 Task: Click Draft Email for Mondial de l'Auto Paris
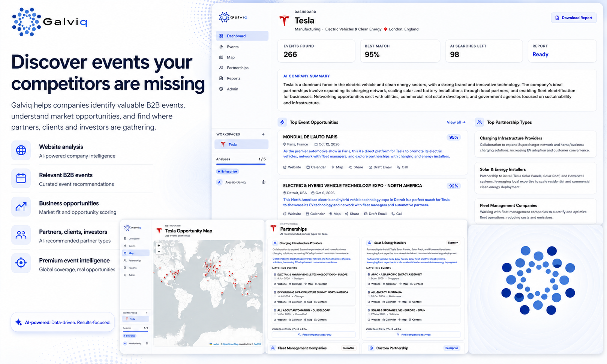point(380,167)
